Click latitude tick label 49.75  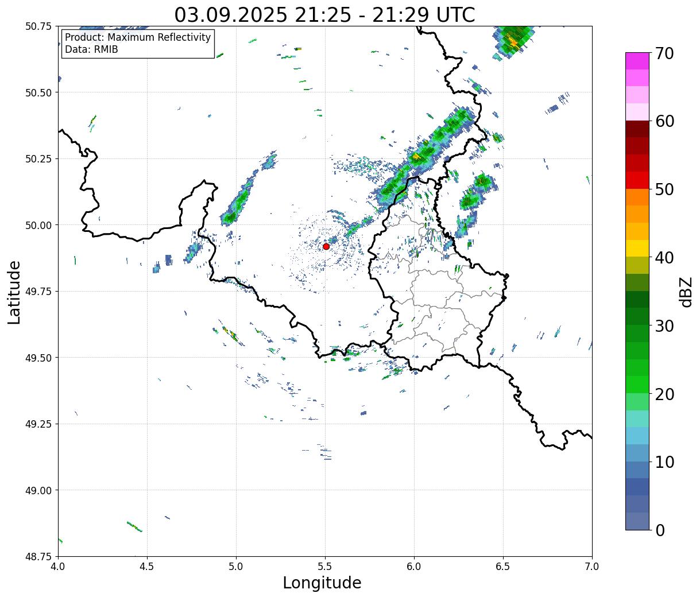(x=38, y=292)
